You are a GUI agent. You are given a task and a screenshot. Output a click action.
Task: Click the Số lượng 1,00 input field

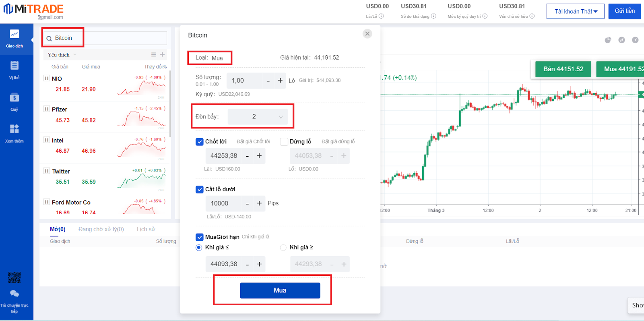click(244, 81)
